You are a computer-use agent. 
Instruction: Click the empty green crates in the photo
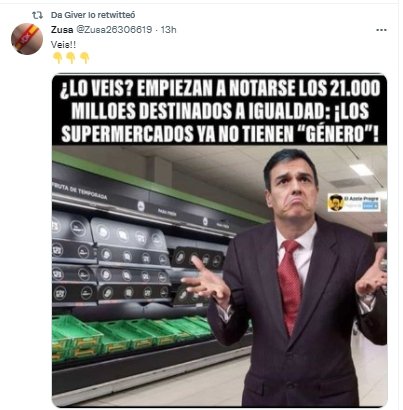133,335
